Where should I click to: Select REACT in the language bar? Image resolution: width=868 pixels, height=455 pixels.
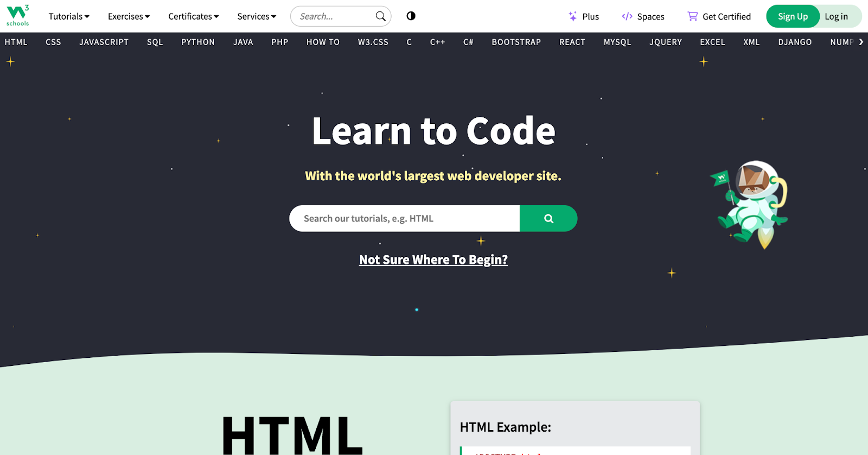click(x=572, y=42)
